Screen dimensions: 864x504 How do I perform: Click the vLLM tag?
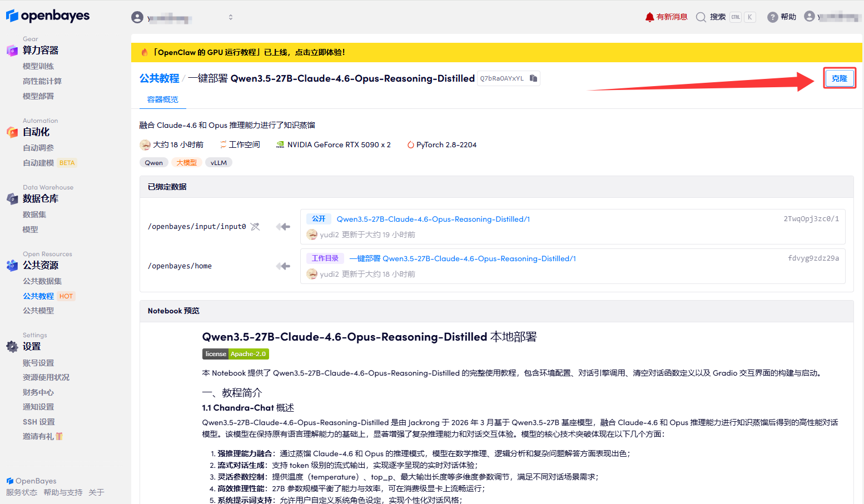point(219,163)
